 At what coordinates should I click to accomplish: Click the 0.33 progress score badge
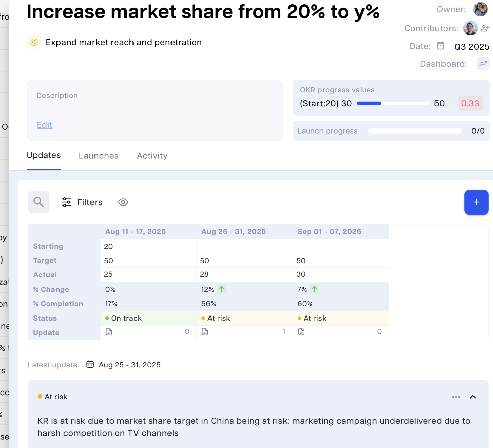click(470, 103)
